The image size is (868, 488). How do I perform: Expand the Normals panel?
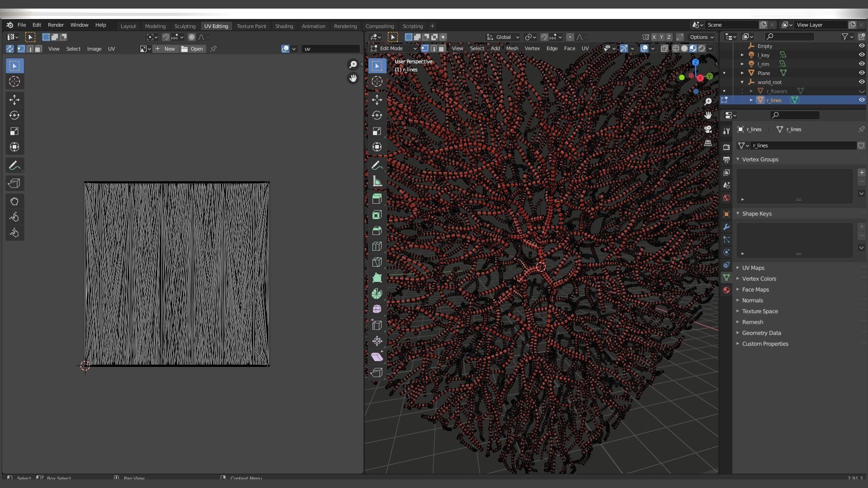coord(752,300)
